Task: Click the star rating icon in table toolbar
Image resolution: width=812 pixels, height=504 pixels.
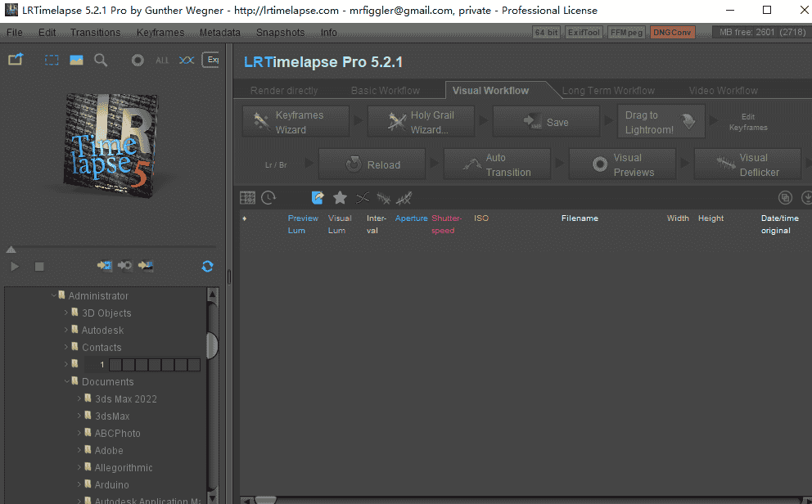Action: [x=340, y=197]
